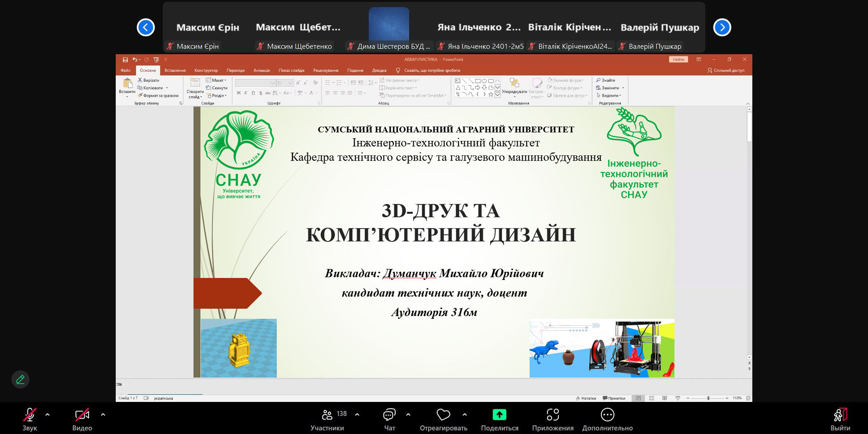
Task: Toggle Underline (П) formatting
Action: [x=253, y=93]
